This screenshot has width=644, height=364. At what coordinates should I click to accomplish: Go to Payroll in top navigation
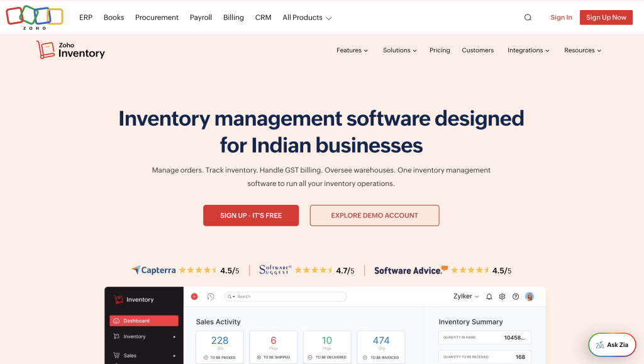tap(201, 17)
